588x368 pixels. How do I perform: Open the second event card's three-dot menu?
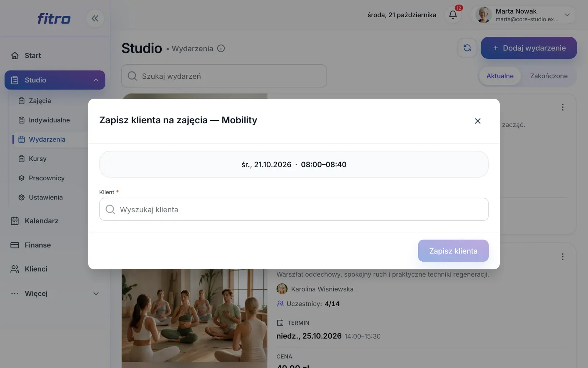[x=562, y=256]
